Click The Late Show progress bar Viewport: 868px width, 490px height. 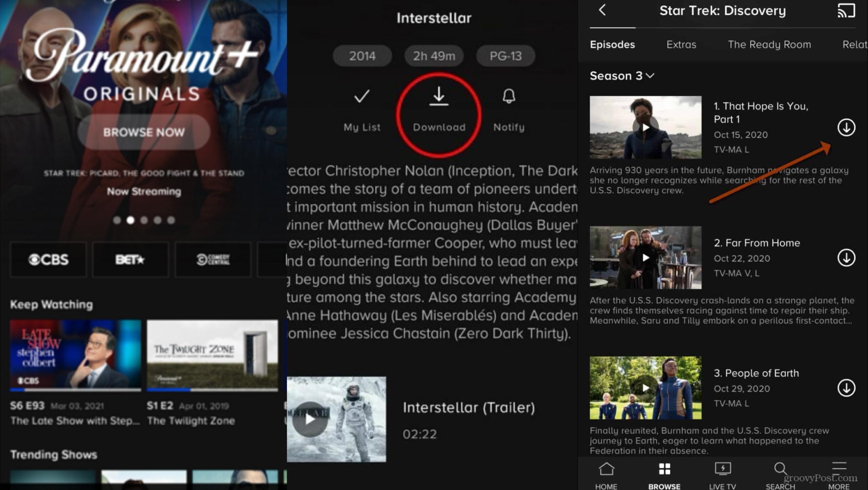[x=75, y=390]
